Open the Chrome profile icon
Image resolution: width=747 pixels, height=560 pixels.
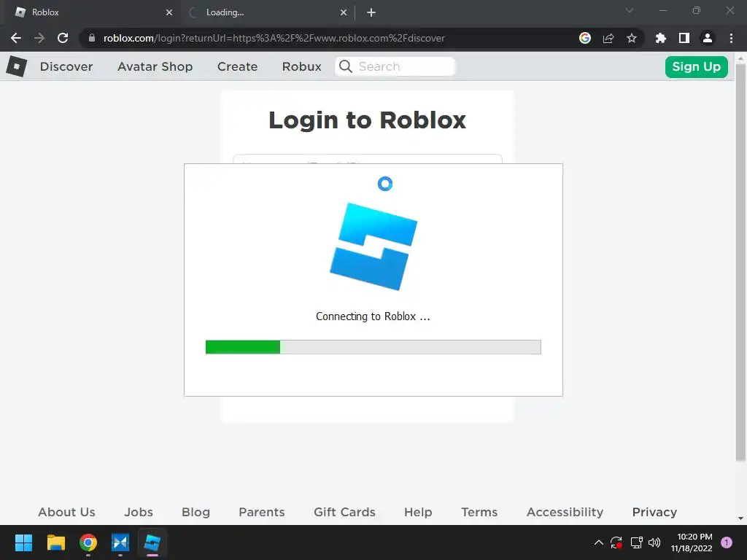pos(708,38)
